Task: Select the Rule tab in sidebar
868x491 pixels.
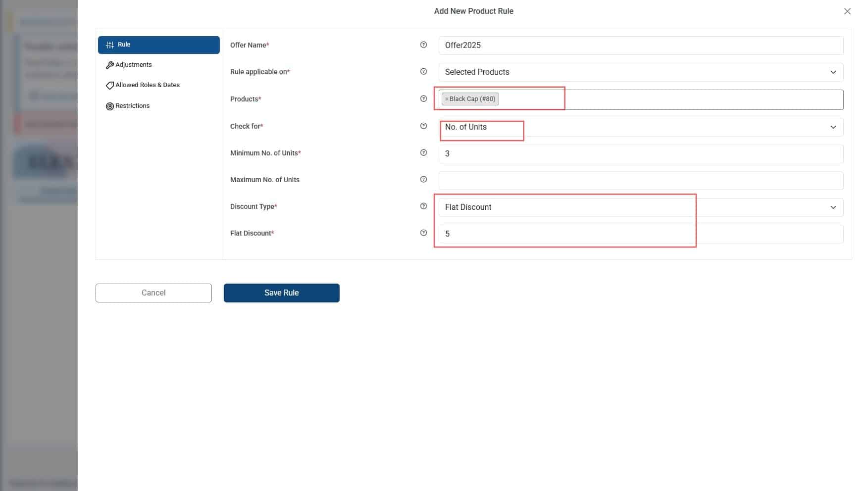Action: (x=158, y=45)
